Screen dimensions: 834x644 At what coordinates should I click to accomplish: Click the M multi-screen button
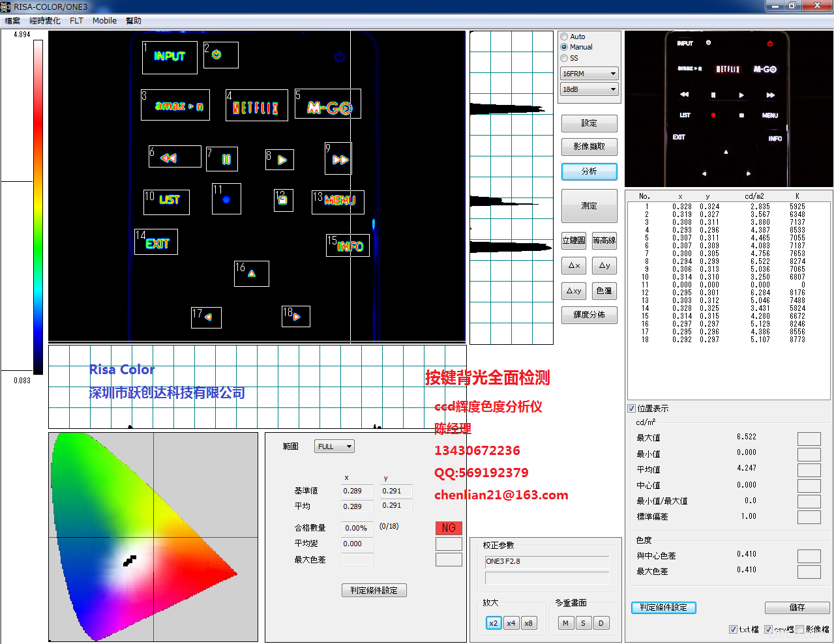click(x=566, y=623)
